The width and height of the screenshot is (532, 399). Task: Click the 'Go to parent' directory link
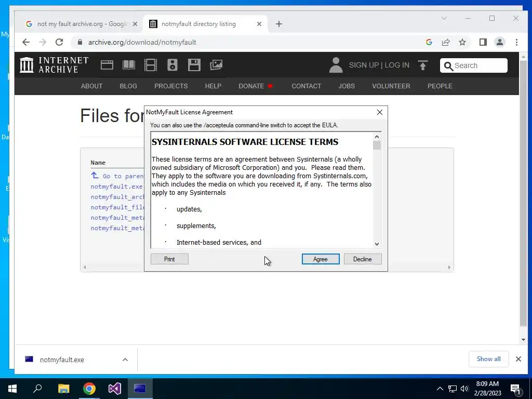[117, 176]
